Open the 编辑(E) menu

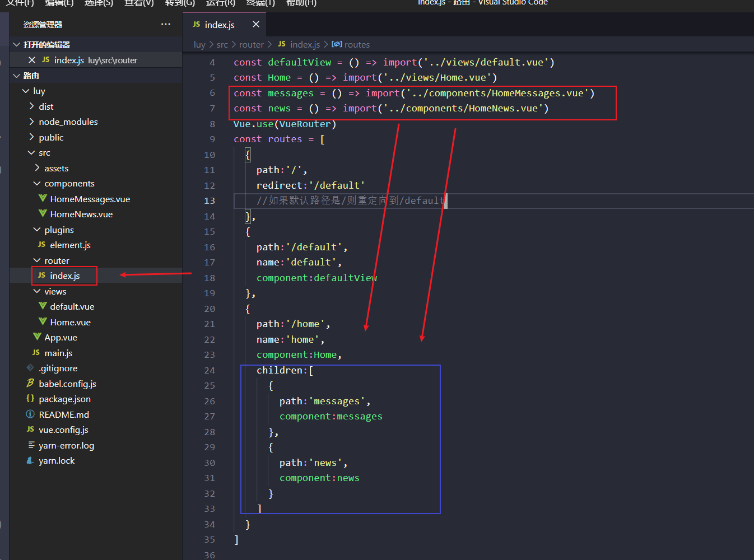click(59, 3)
